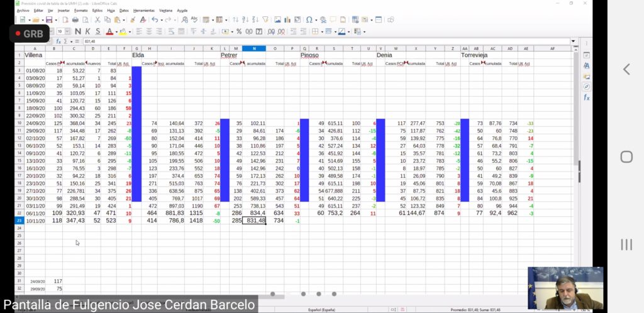Click the Insert image icon
644x313 pixels.
tap(277, 20)
